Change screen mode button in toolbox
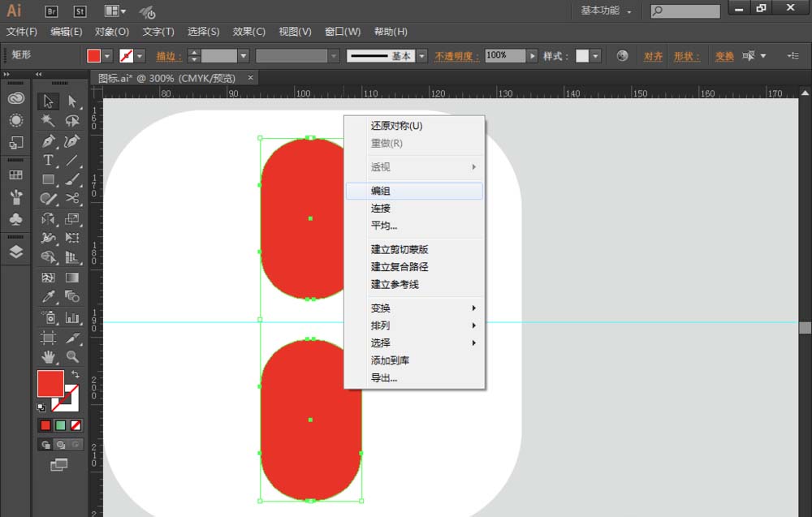Image resolution: width=812 pixels, height=517 pixels. click(59, 465)
